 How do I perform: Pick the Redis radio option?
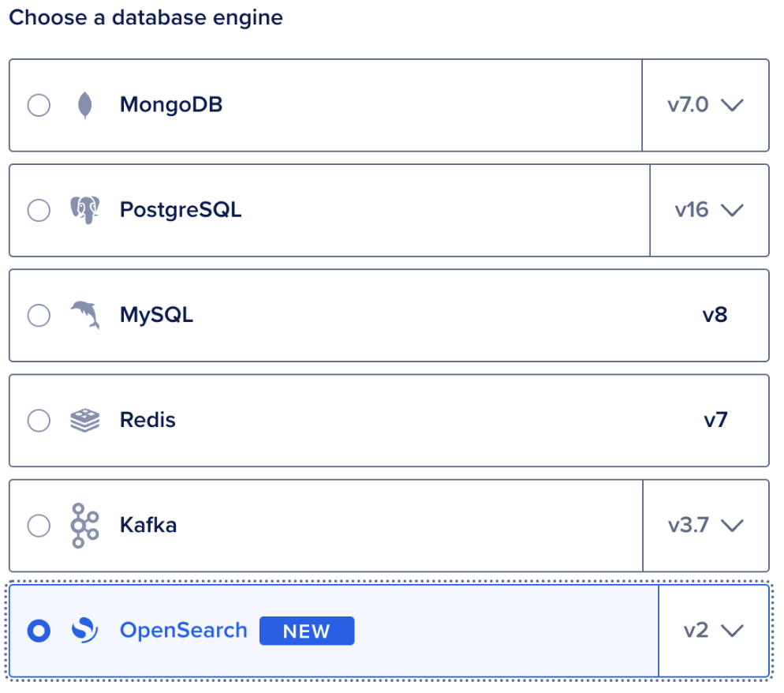tap(39, 421)
